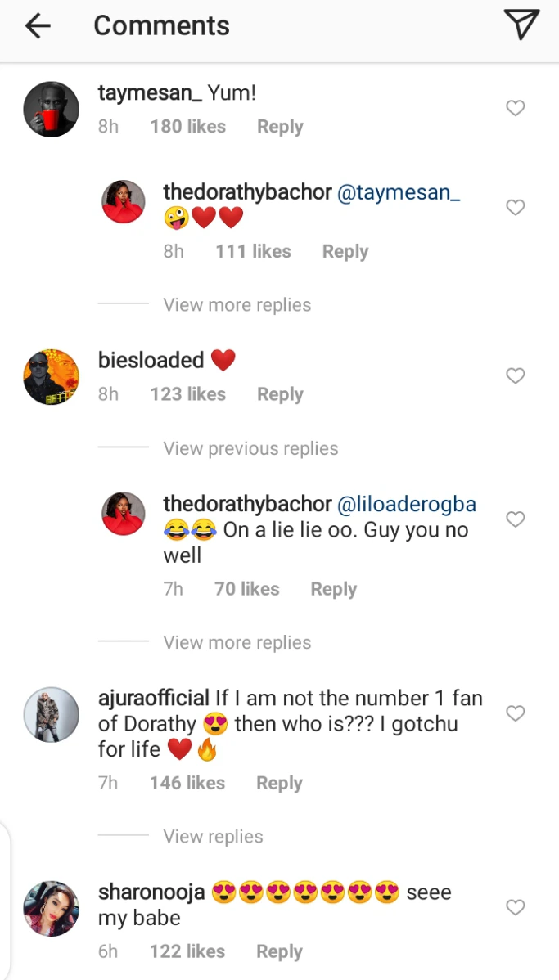
Task: Open the @taymesan_ mention in the reply
Action: (399, 192)
